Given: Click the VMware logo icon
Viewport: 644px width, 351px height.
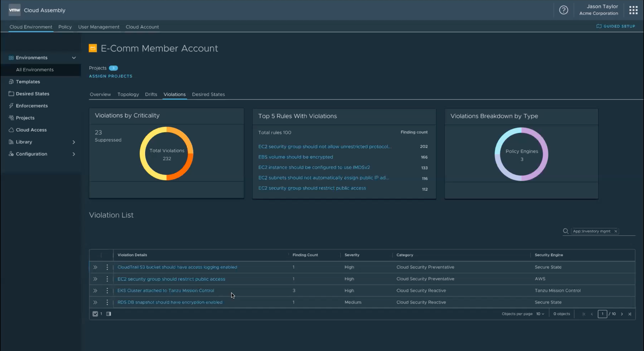Looking at the screenshot, I should tap(15, 10).
